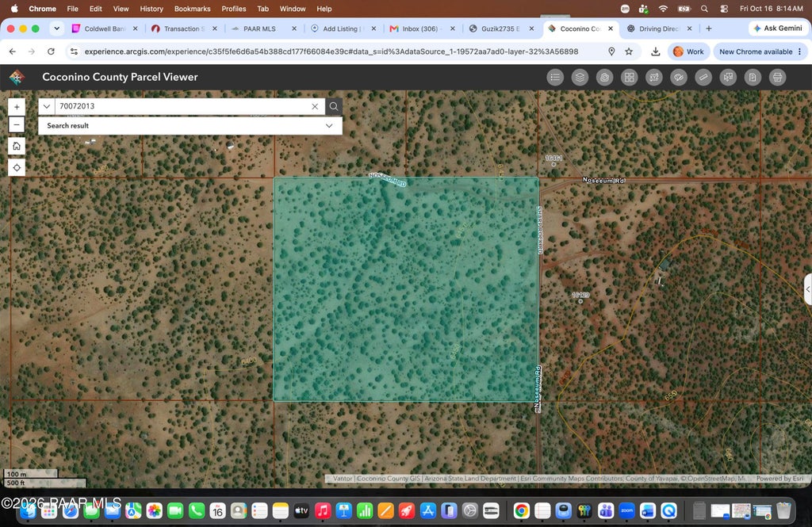Launch Music from the Dock

click(323, 511)
